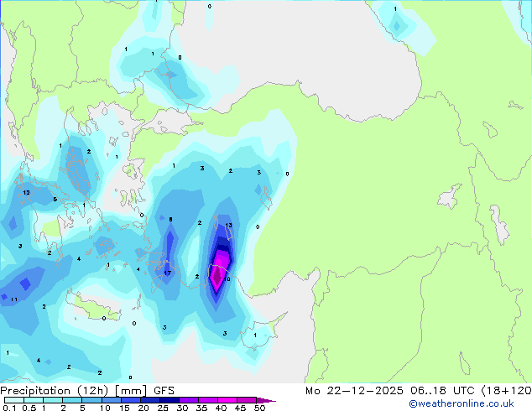
Task: Select legend swatch between 20 and 25
Action: [150, 400]
